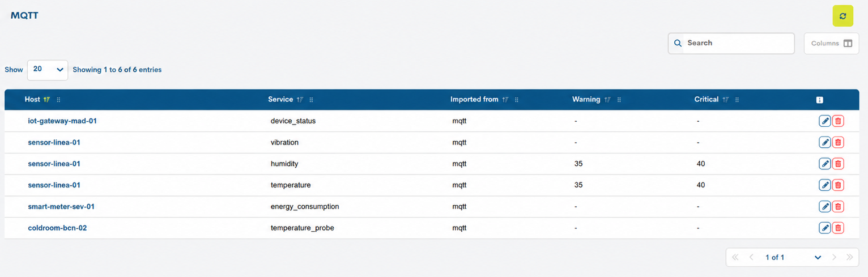Edit the vibration service row
This screenshot has height=277, width=868.
(825, 142)
